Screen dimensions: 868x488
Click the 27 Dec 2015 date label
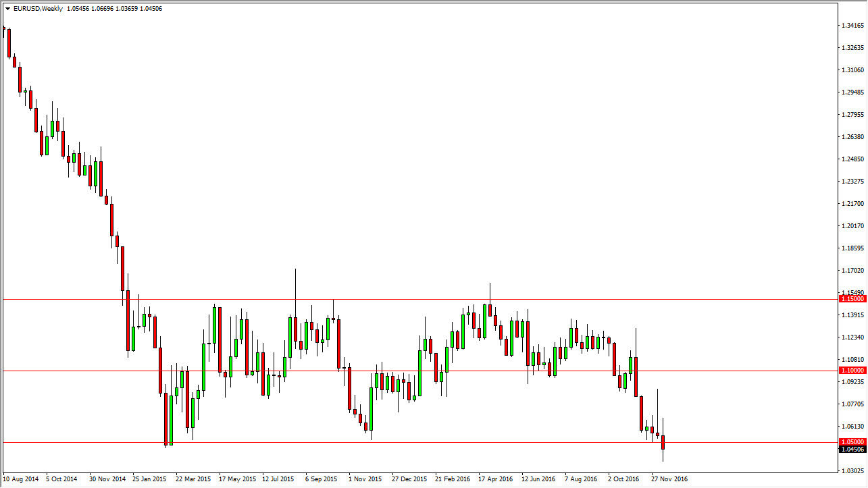410,479
